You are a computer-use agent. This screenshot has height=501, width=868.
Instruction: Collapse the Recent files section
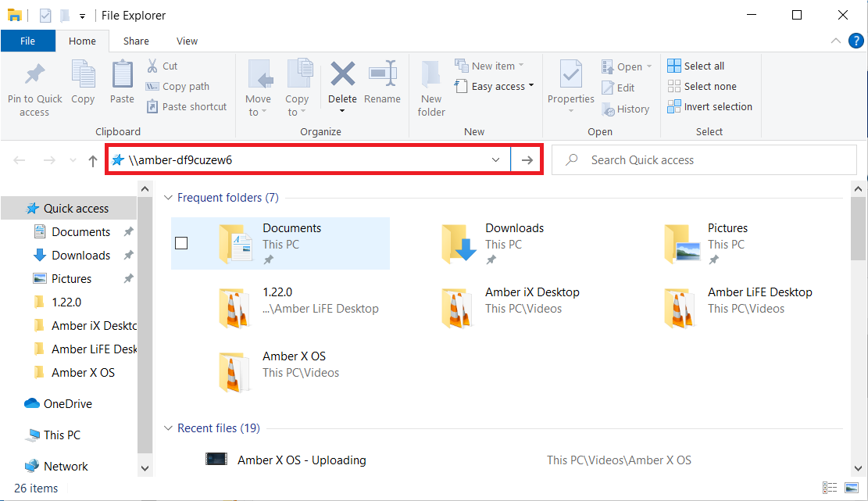pyautogui.click(x=168, y=428)
